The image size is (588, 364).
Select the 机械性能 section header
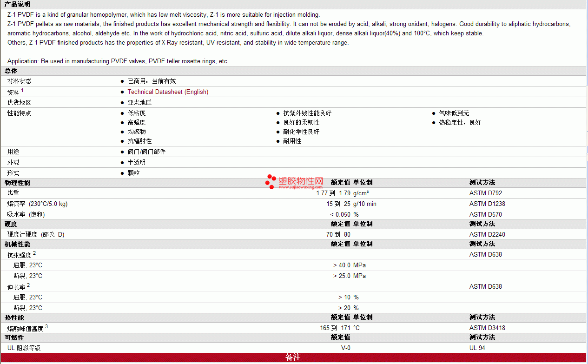tap(17, 244)
